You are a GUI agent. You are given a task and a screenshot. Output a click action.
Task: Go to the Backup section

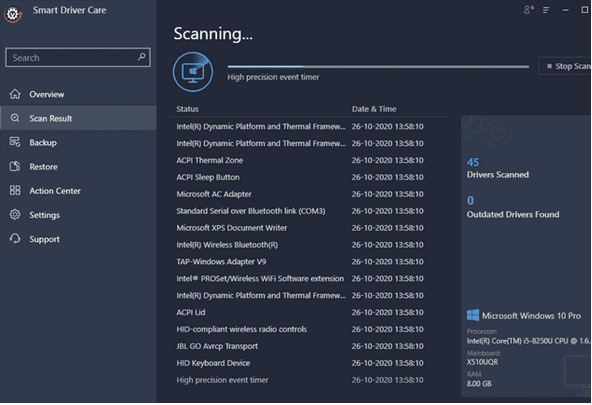79,142
